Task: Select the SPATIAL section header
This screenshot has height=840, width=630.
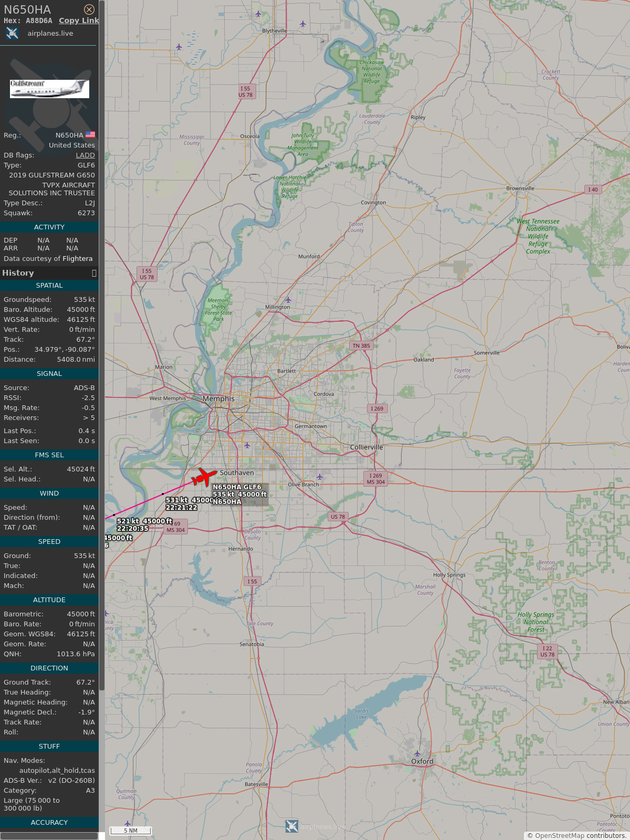Action: point(49,286)
